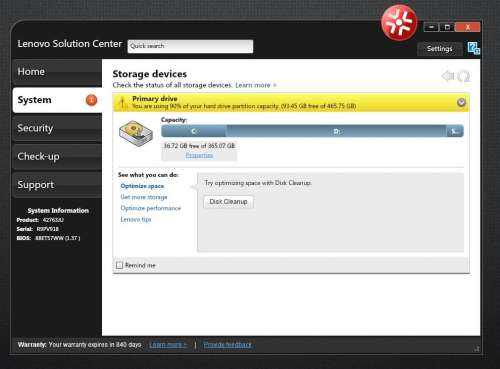Open Settings
Image resolution: width=500 pixels, height=369 pixels.
439,49
